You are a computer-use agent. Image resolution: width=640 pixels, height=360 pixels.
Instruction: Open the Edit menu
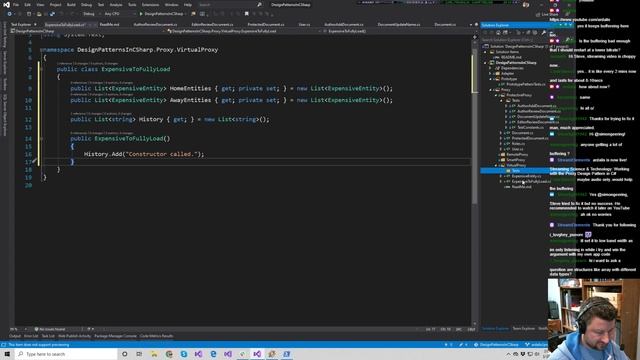(27, 5)
